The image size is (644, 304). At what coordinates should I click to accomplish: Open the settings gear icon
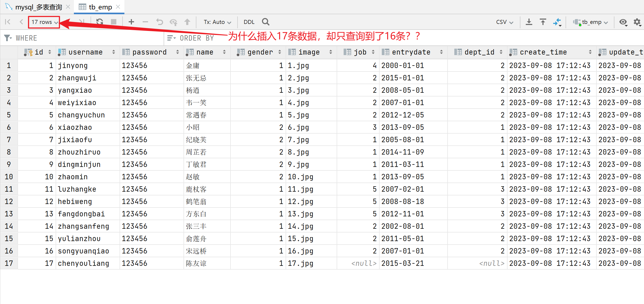[637, 22]
